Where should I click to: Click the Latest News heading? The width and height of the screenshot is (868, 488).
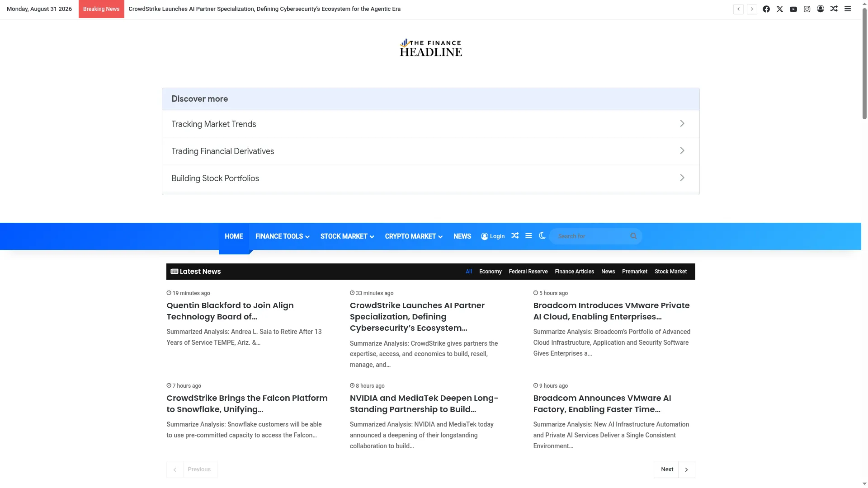tap(196, 272)
